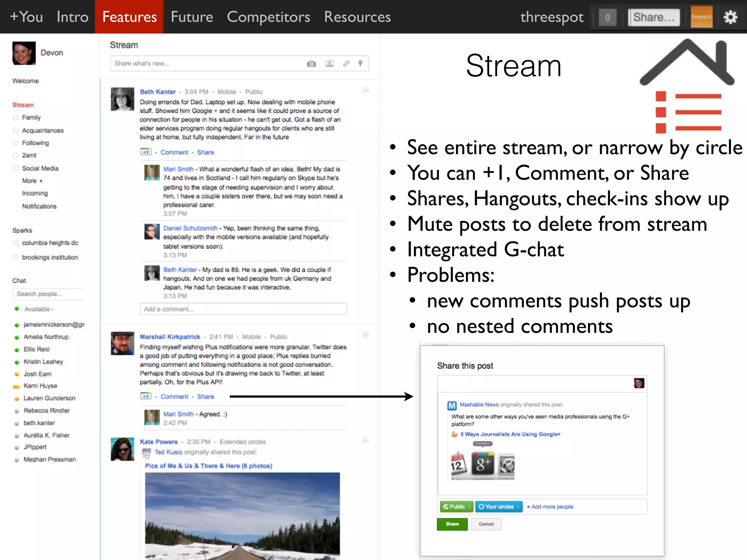Select the Following circle filter
The image size is (747, 560).
[31, 143]
